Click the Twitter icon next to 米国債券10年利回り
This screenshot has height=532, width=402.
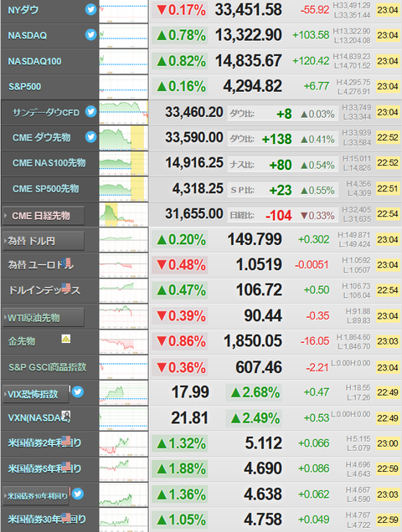pyautogui.click(x=78, y=494)
